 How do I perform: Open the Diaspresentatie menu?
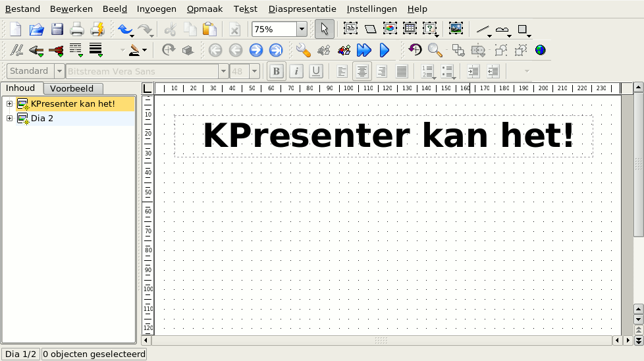pyautogui.click(x=302, y=9)
